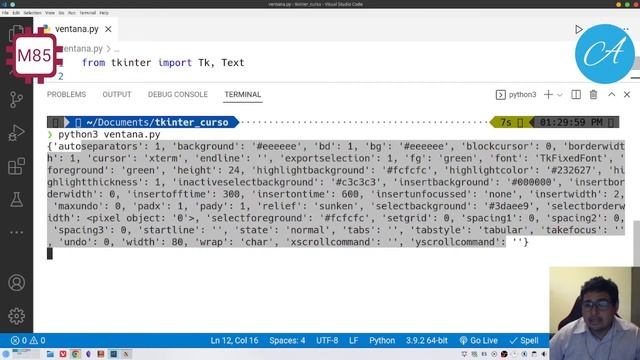This screenshot has width=640, height=360.
Task: Click the breadcrumb chevron after ventana.py
Action: pos(109,49)
